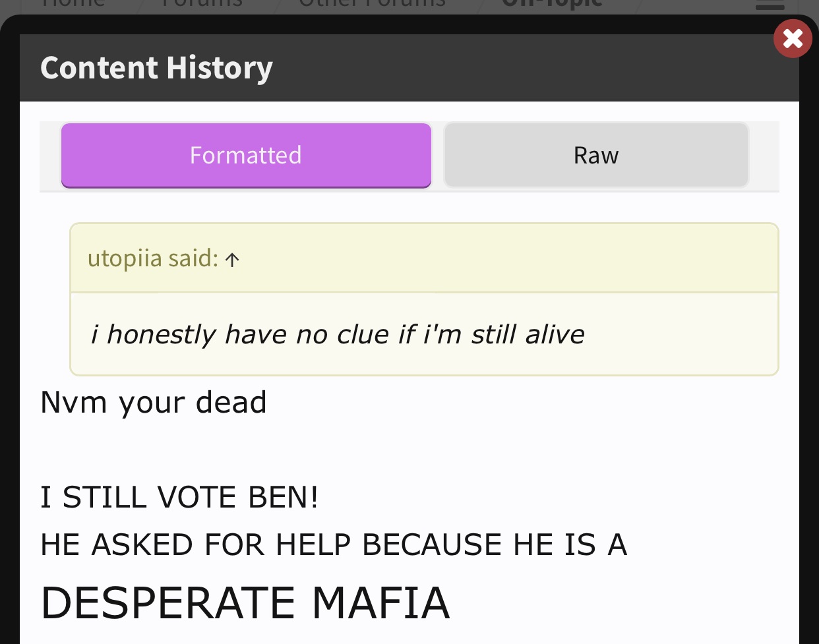Go to the Home breadcrumb link
The width and height of the screenshot is (819, 644).
[x=73, y=4]
